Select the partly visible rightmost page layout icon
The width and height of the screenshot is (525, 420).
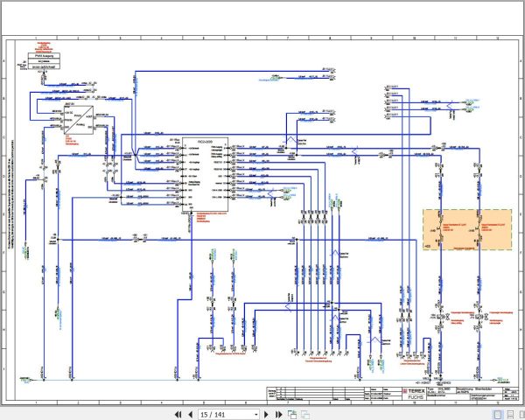coord(522,415)
